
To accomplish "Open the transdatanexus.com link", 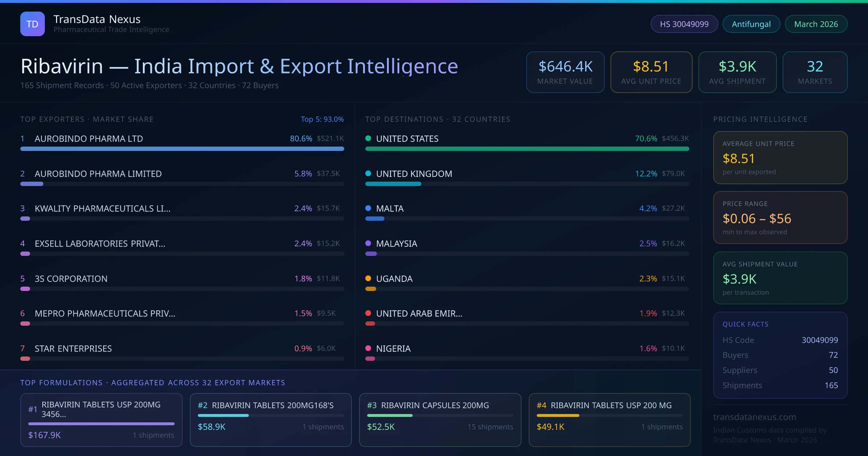I will coord(754,417).
